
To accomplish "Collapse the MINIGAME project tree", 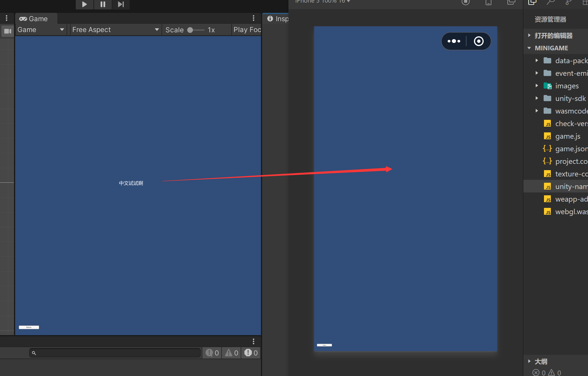I will click(529, 48).
